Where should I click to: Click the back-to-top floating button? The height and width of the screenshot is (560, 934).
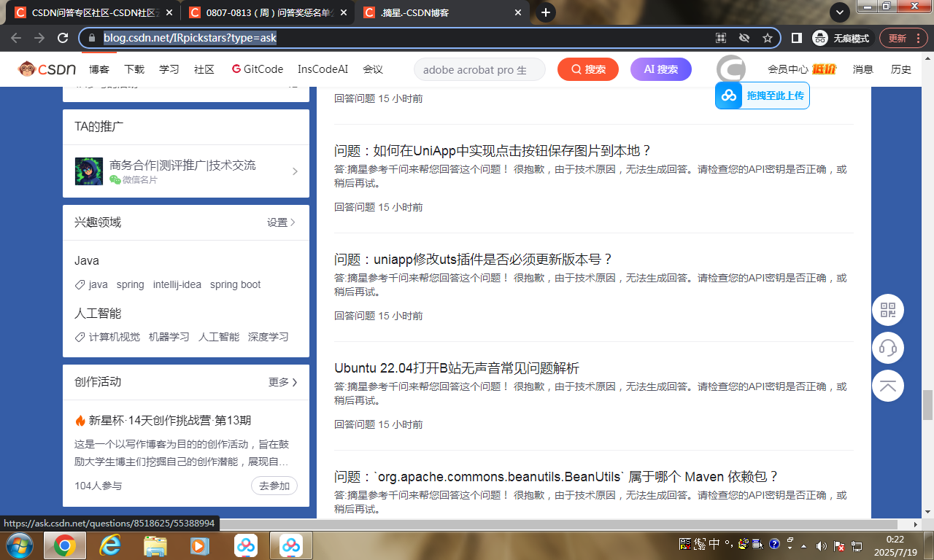tap(888, 386)
